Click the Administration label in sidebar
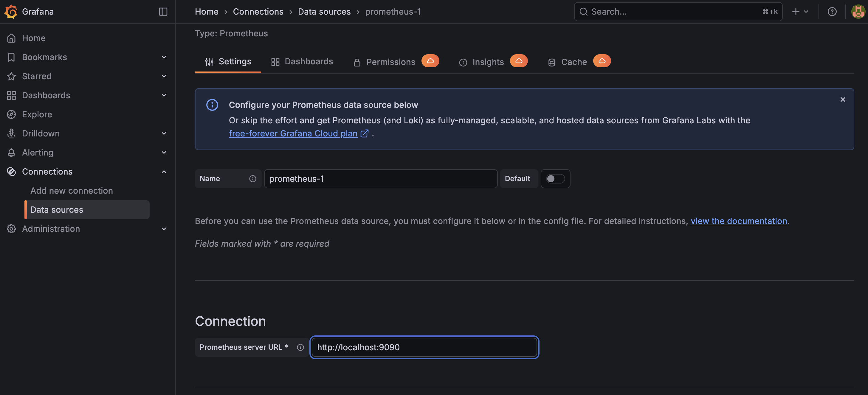This screenshot has height=395, width=868. [x=51, y=229]
